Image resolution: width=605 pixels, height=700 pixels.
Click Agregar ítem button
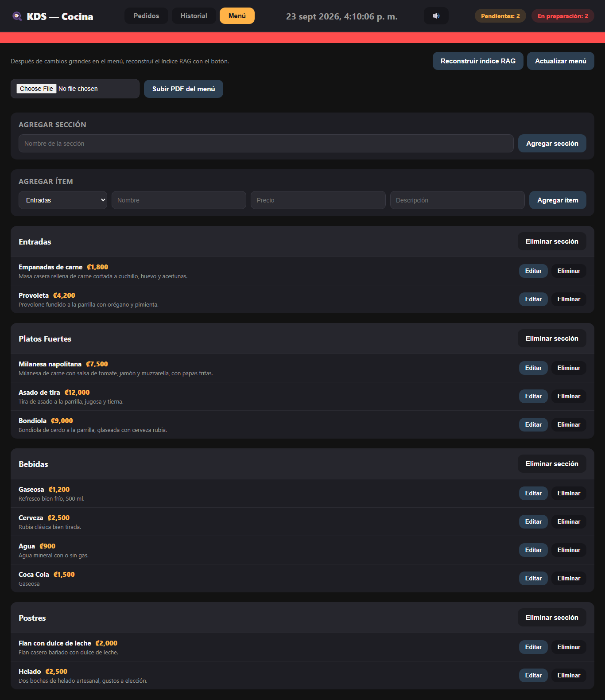(x=558, y=200)
